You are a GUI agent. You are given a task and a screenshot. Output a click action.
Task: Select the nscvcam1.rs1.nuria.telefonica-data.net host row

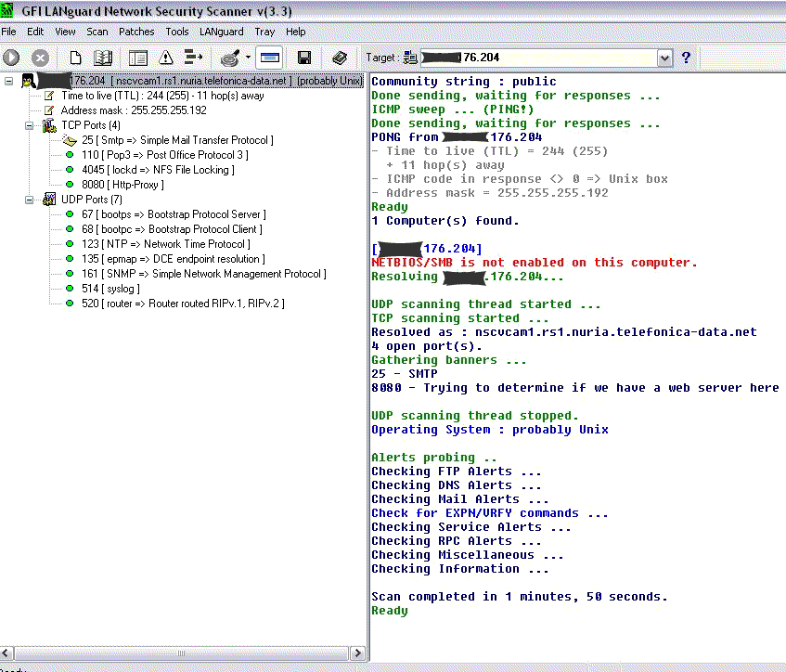pos(200,81)
